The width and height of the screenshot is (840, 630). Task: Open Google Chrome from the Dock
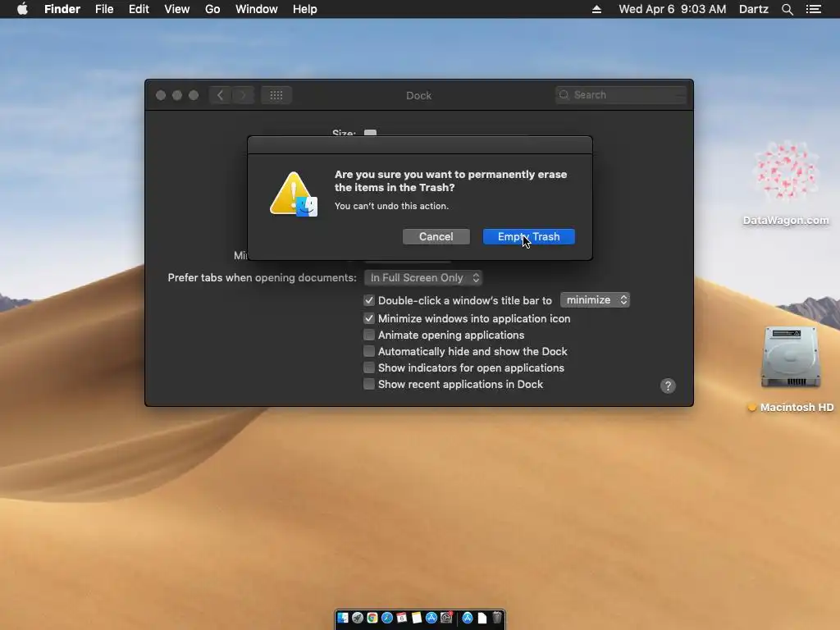pyautogui.click(x=372, y=618)
